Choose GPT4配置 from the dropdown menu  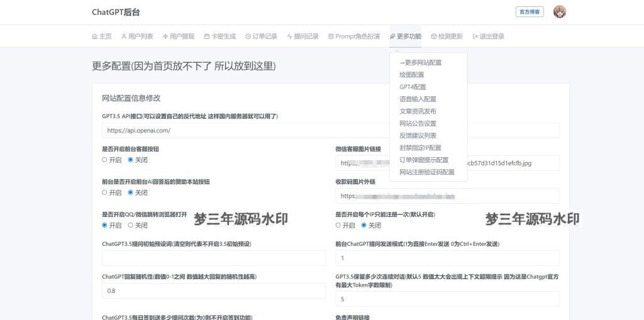413,87
